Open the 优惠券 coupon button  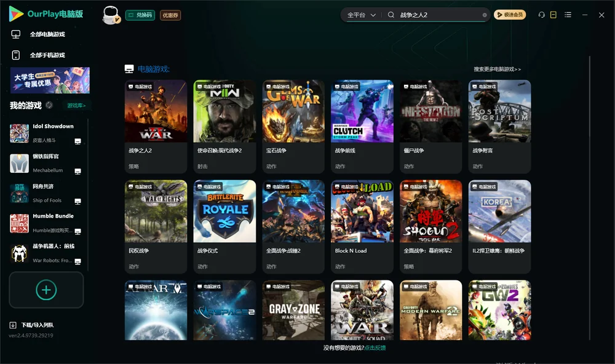coord(170,15)
